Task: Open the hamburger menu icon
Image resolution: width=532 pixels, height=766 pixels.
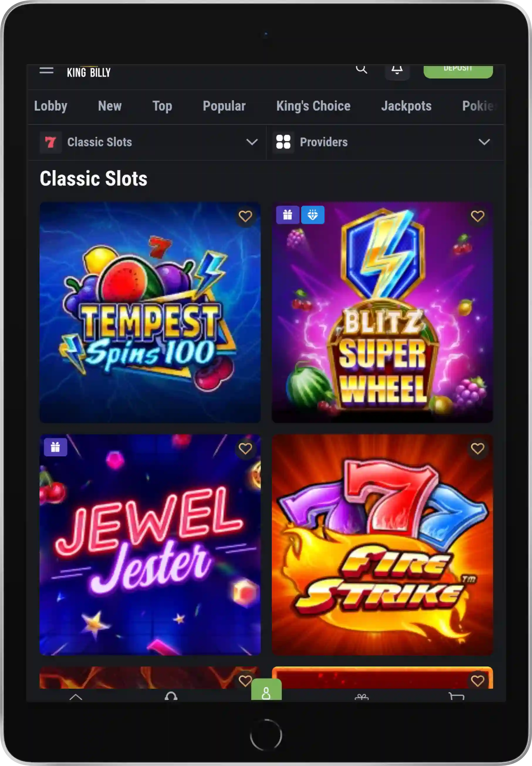Action: [46, 70]
